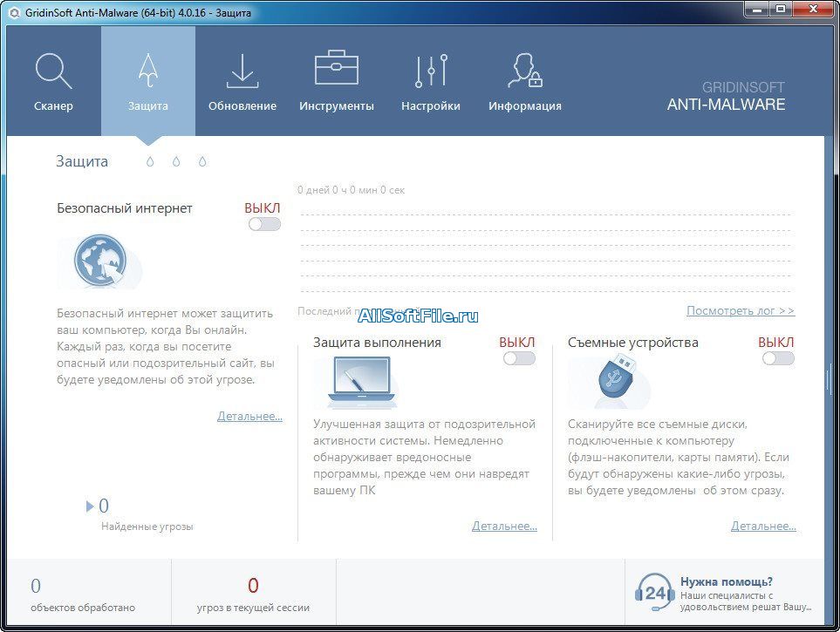Toggle the Съемные устройства switch

tap(778, 358)
